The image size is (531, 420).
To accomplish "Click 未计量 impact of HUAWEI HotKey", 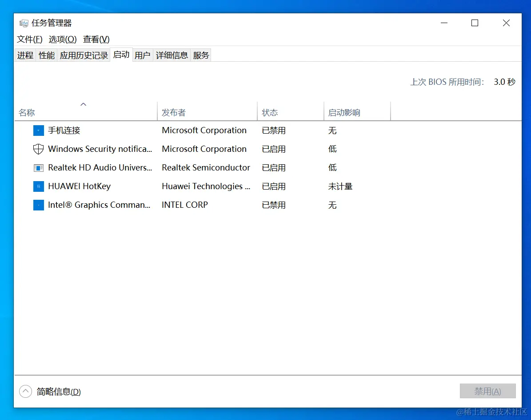I will click(340, 186).
